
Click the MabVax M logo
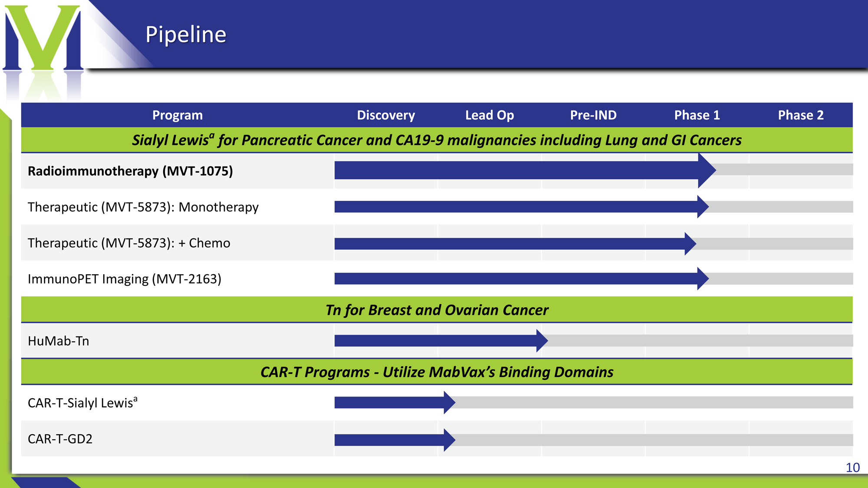[x=43, y=38]
